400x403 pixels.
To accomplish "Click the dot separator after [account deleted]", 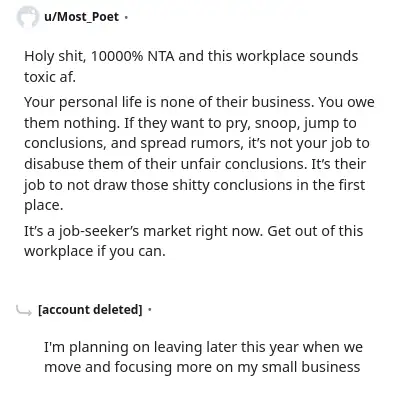I will pyautogui.click(x=149, y=310).
